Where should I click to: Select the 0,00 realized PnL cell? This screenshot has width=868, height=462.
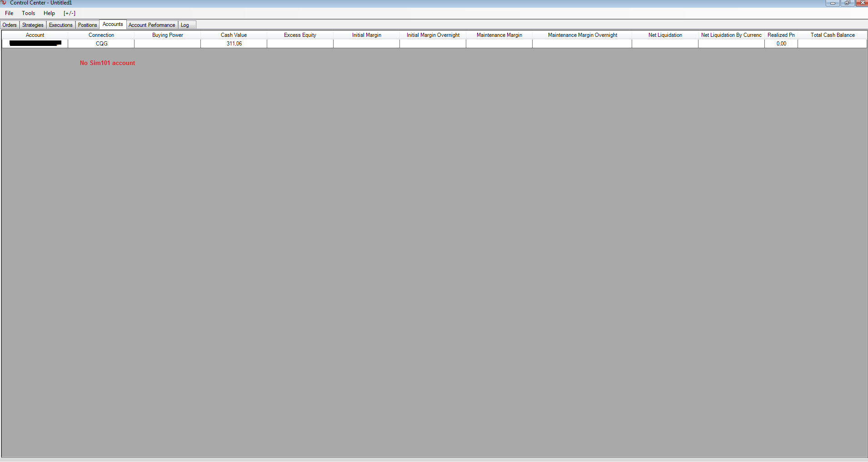(x=781, y=44)
